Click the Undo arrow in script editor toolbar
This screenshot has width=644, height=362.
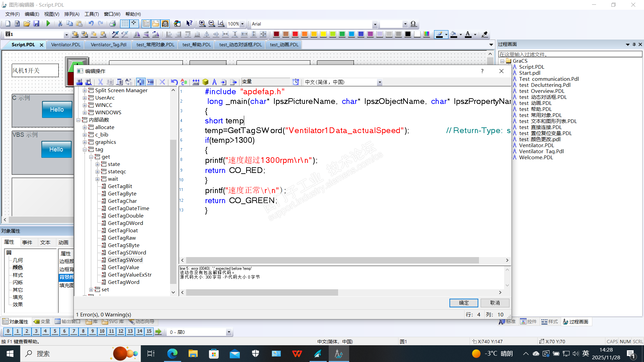coord(174,82)
